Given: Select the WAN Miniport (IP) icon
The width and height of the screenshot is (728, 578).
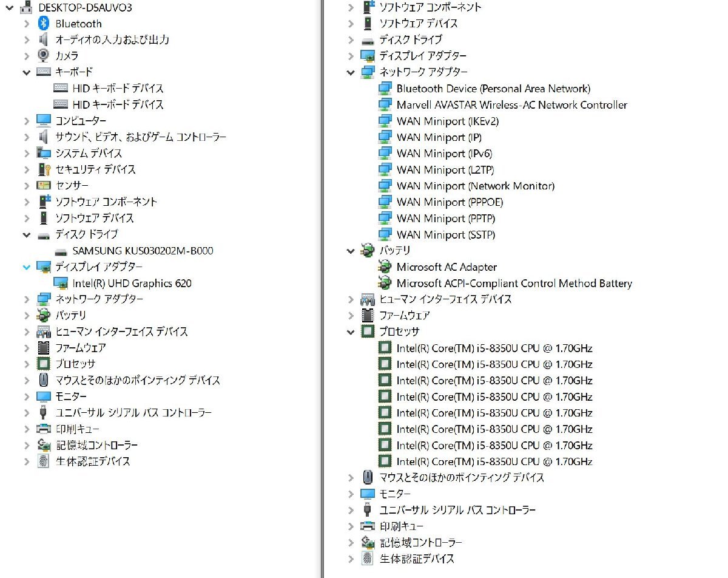Looking at the screenshot, I should click(x=385, y=137).
